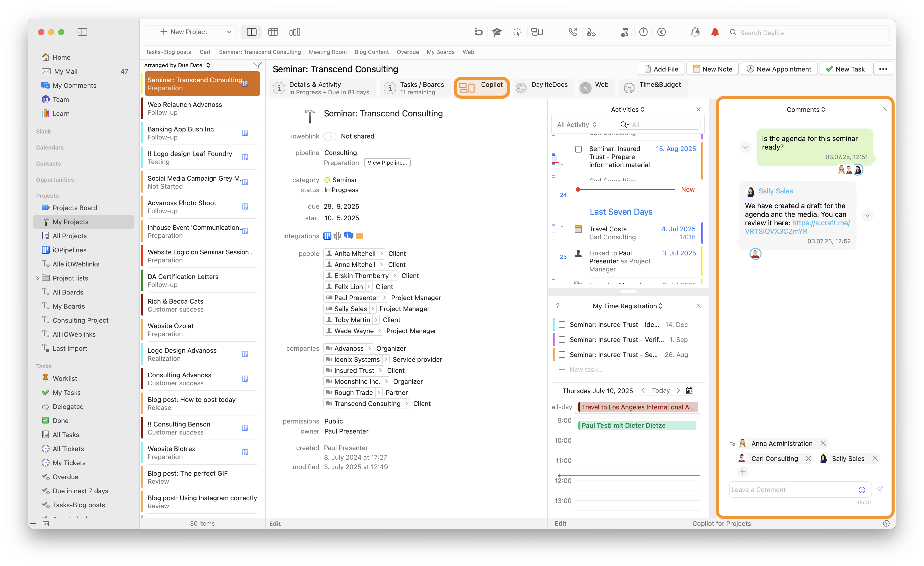The image size is (924, 566).
Task: Switch to the Time&Budget tab
Action: click(653, 88)
